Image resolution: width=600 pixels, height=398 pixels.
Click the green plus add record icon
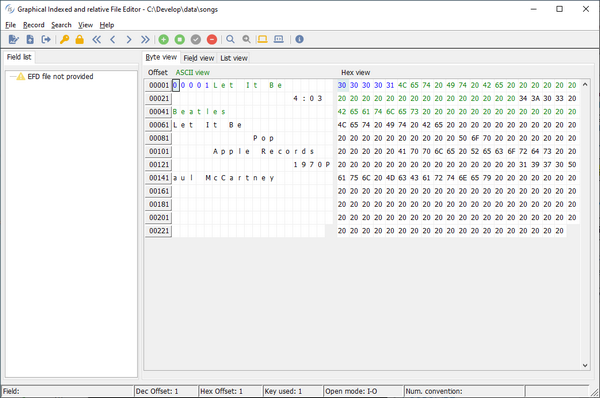coord(163,39)
